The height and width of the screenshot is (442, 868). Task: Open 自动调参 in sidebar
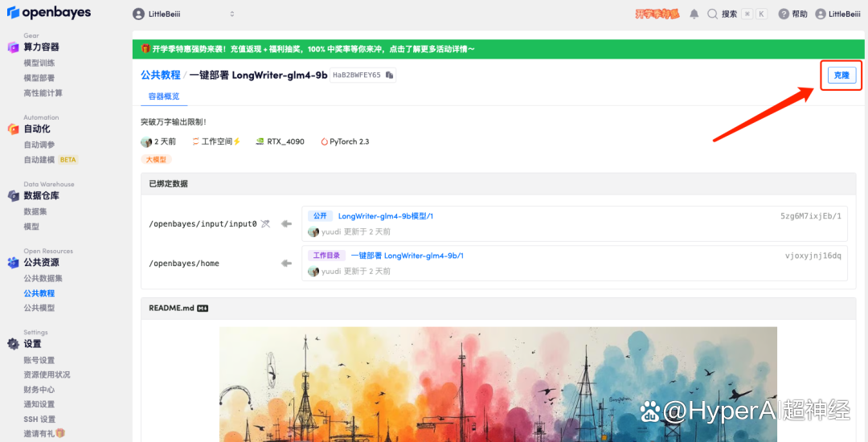coord(39,145)
